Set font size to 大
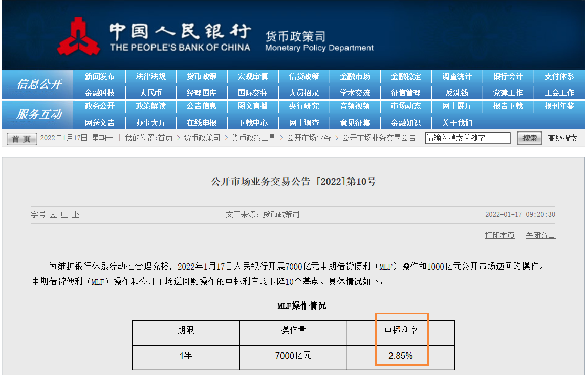The height and width of the screenshot is (375, 588). (53, 214)
